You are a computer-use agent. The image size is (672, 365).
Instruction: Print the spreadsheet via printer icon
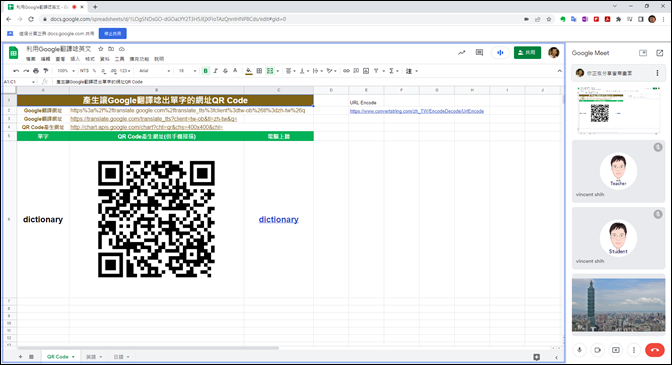coord(36,71)
